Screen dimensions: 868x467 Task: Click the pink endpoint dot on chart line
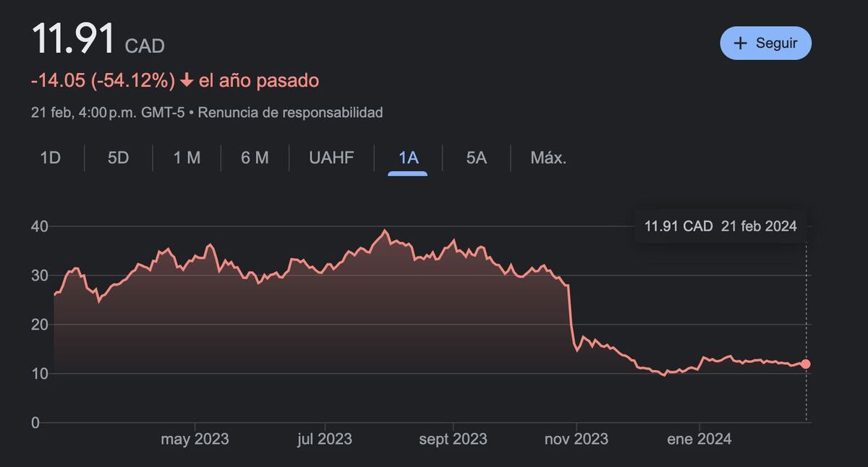click(x=806, y=364)
